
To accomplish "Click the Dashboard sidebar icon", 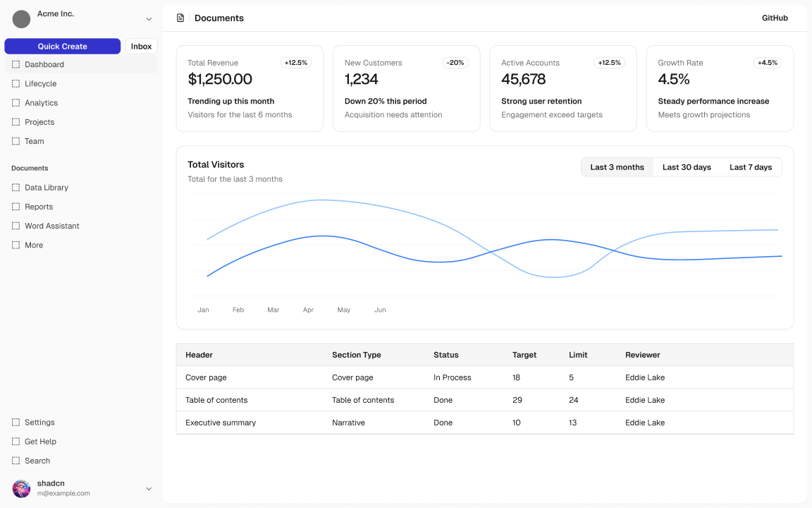I will [x=16, y=64].
